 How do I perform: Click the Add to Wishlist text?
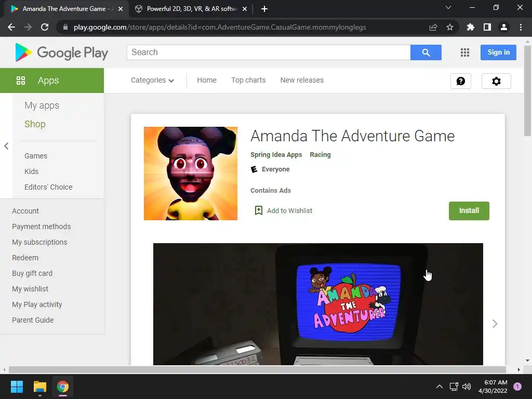click(x=290, y=211)
